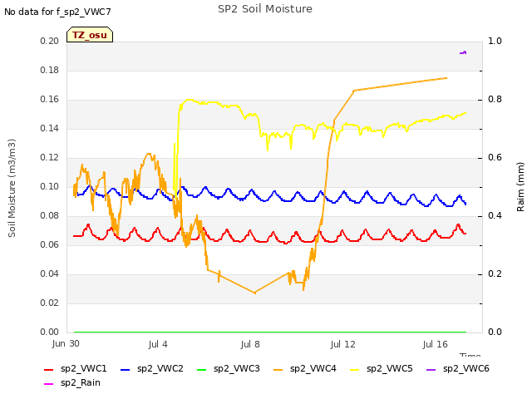The height and width of the screenshot is (399, 532).
Task: Click the orange sp2_VWC4 legend swatch
Action: [x=278, y=370]
